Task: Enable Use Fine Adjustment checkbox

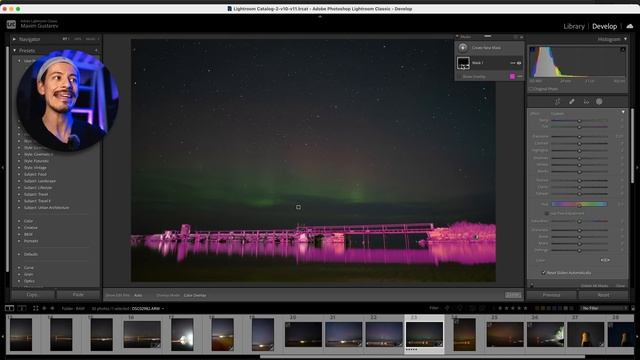Action: 547,213
